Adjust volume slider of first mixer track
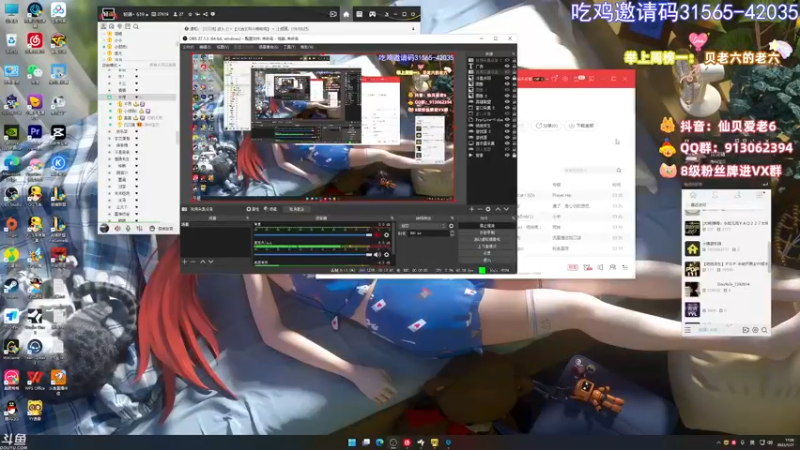800x450 pixels. click(x=313, y=235)
